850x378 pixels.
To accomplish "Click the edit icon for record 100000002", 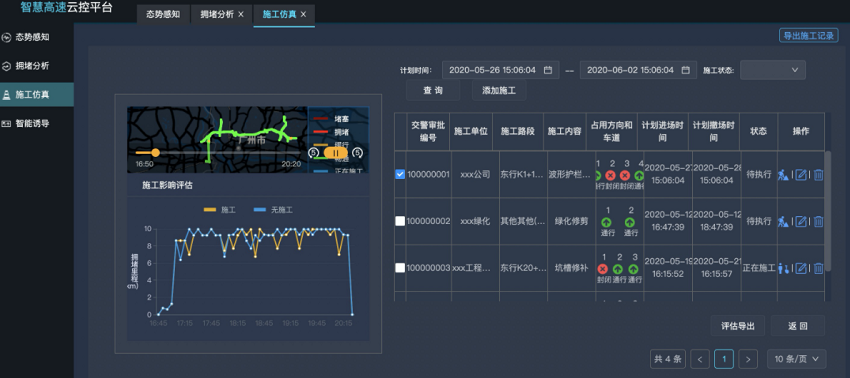I will 801,221.
